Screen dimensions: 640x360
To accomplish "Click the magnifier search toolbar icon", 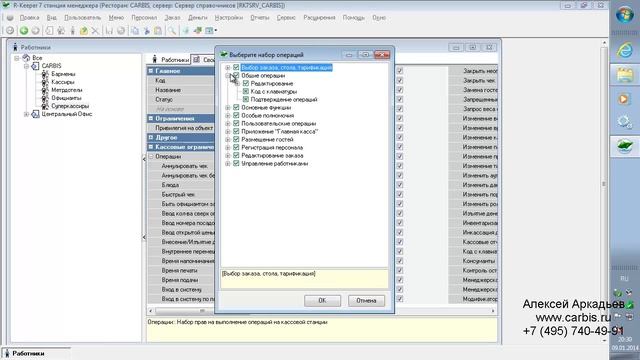I will click(x=172, y=31).
